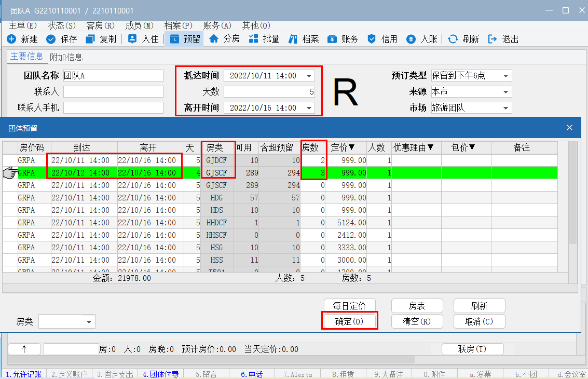The image size is (588, 379).
Task: Click the 团队名称 input field
Action: (x=113, y=76)
